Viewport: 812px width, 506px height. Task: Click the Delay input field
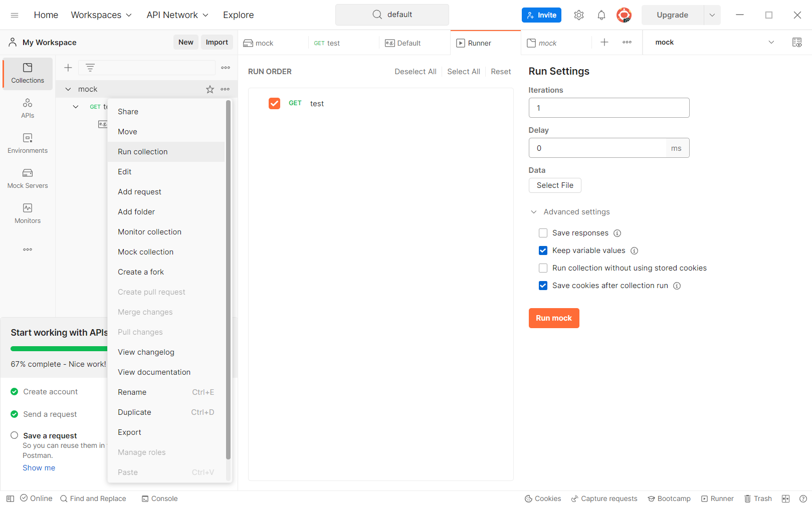click(x=597, y=148)
